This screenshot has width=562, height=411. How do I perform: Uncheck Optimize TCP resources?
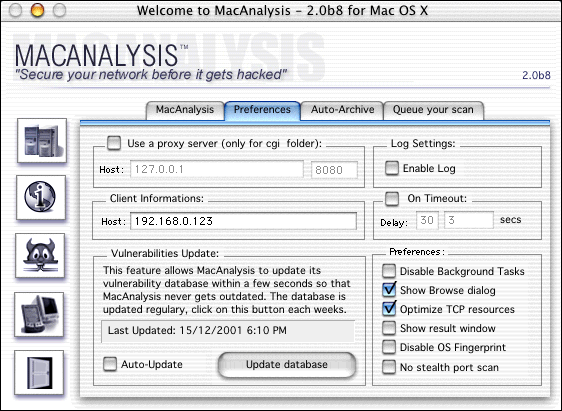pyautogui.click(x=389, y=309)
